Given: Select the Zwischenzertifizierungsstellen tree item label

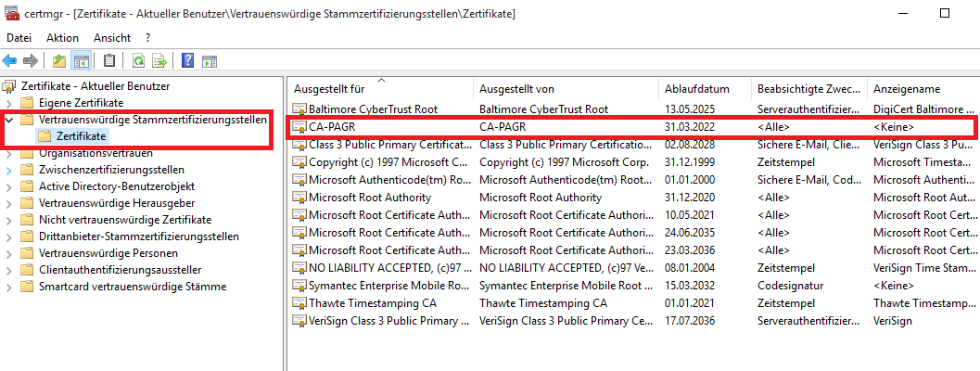Looking at the screenshot, I should click(x=111, y=170).
